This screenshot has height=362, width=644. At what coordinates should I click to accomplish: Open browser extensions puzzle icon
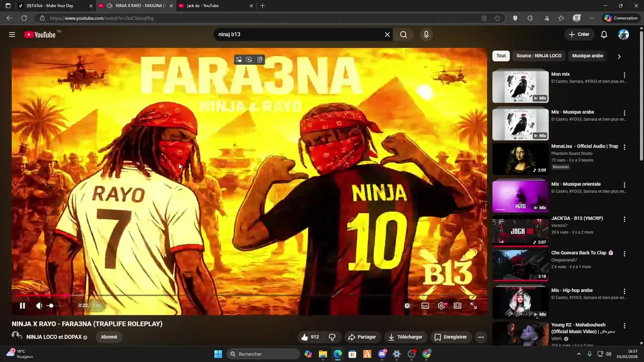click(530, 18)
